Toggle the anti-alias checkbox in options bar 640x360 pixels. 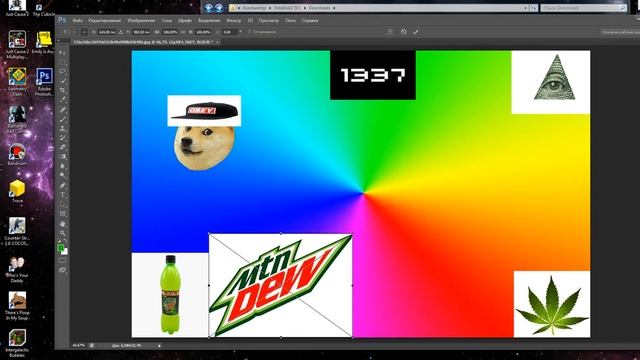pyautogui.click(x=249, y=32)
